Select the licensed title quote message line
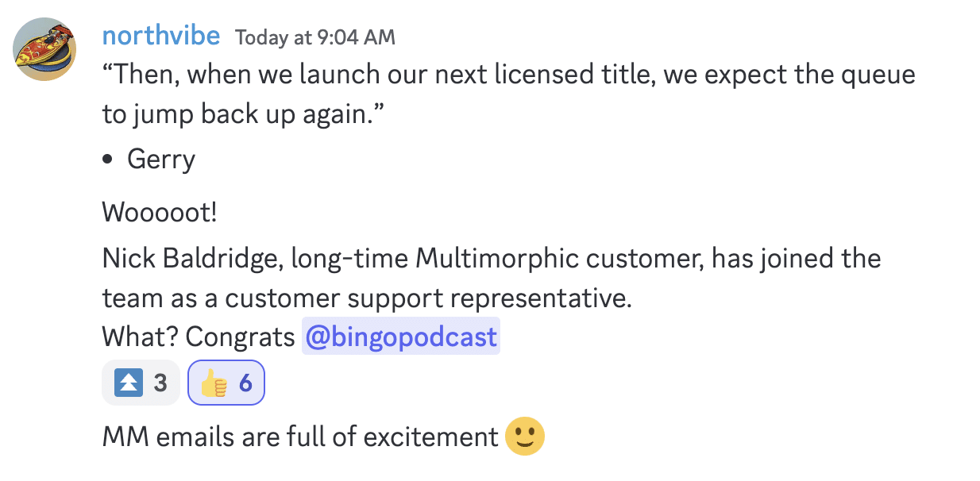This screenshot has width=980, height=481. 509,75
